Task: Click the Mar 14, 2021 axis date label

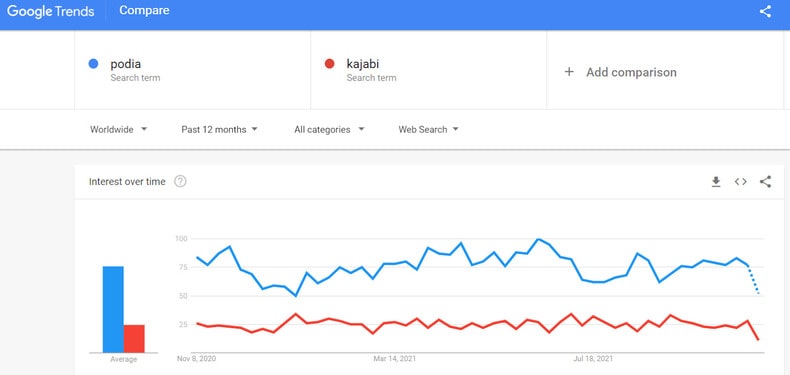Action: 394,359
